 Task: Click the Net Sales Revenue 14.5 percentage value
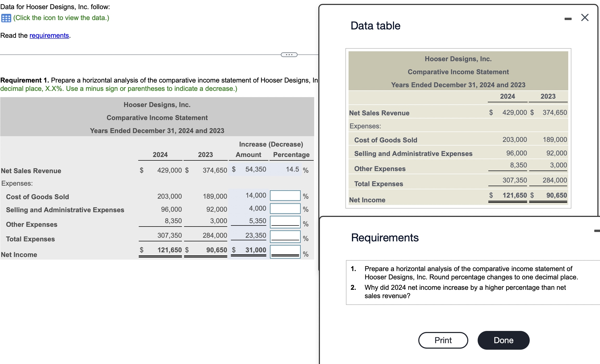292,170
